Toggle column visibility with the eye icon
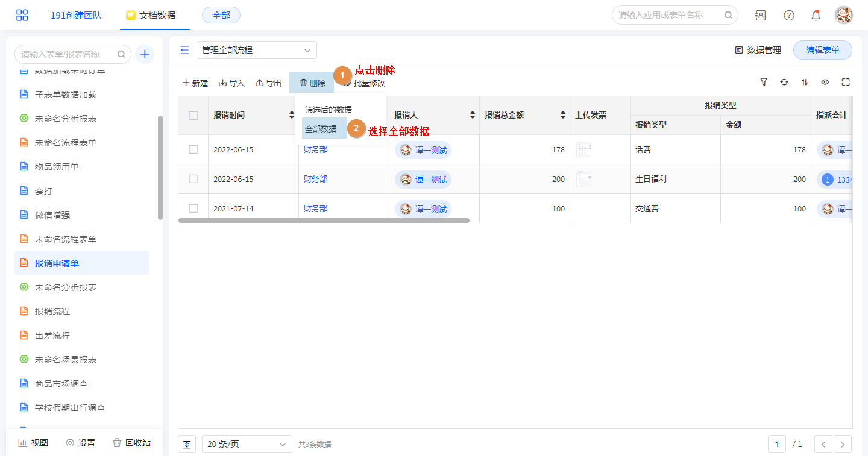Screen dimensions: 868x456 coord(825,82)
